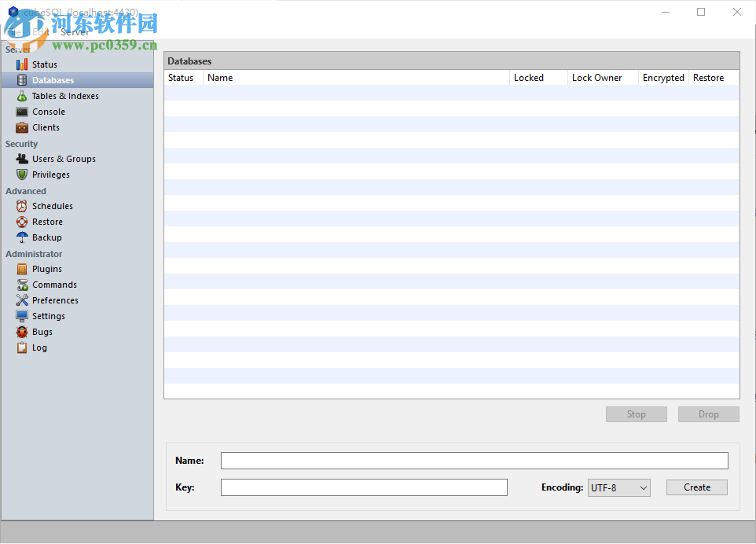
Task: Select Settings sidebar label
Action: click(48, 316)
